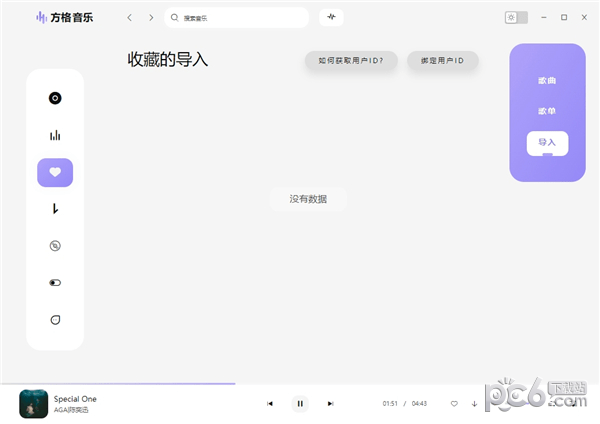Screen dimensions: 600x424
Task: Go forward with the right chevron
Action: pyautogui.click(x=151, y=18)
